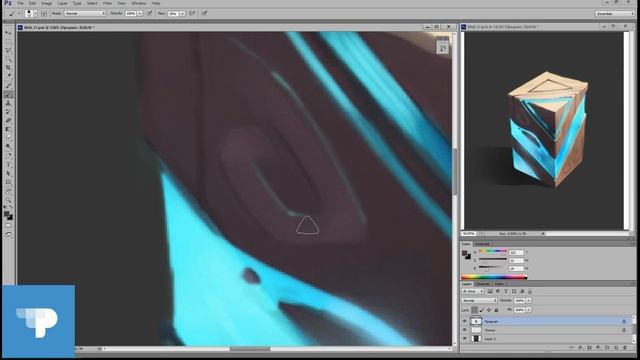Hide the highlighted layer via eye icon

coord(464,321)
